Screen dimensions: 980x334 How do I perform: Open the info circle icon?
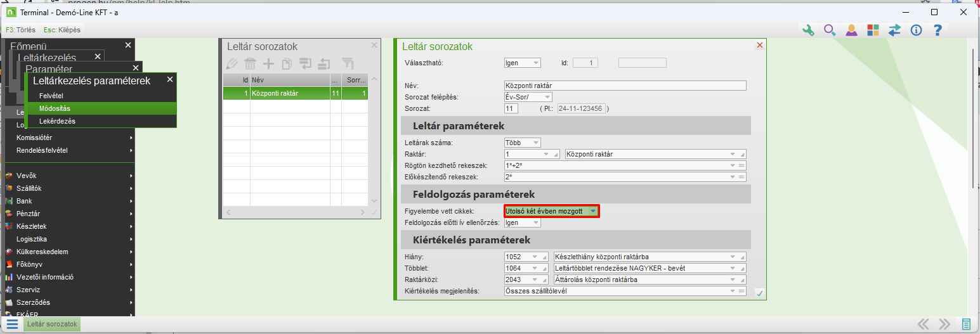tap(916, 30)
